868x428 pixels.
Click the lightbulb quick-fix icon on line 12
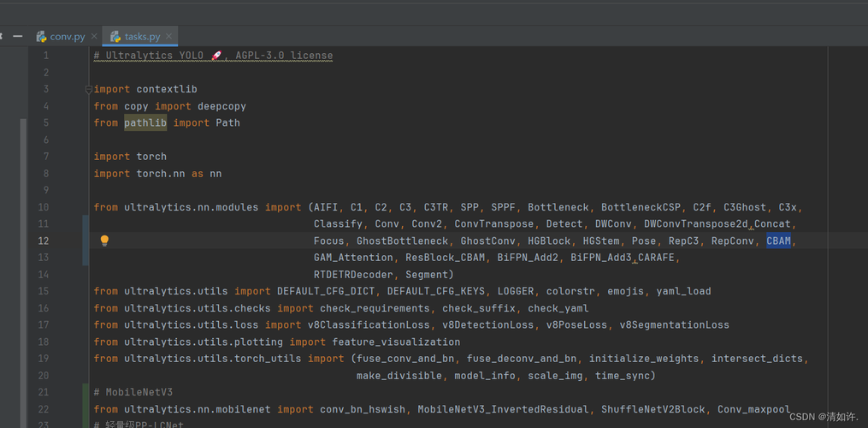click(104, 241)
